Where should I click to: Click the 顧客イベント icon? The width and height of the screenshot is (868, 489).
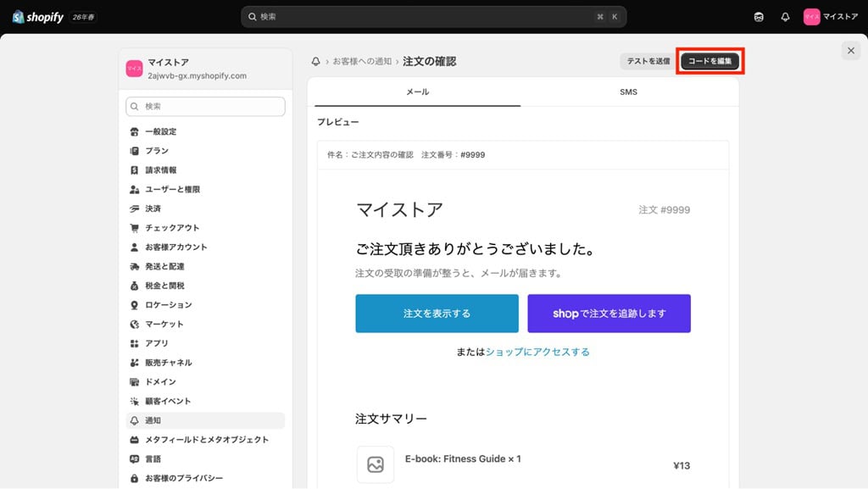point(134,401)
